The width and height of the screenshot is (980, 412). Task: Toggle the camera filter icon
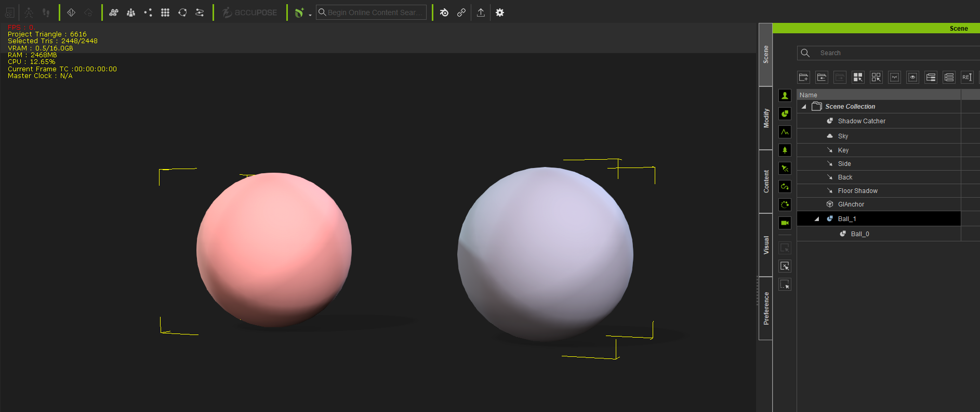pyautogui.click(x=785, y=223)
